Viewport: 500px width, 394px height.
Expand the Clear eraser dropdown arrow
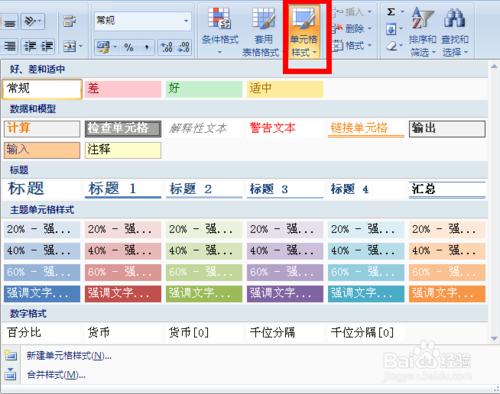tap(402, 46)
